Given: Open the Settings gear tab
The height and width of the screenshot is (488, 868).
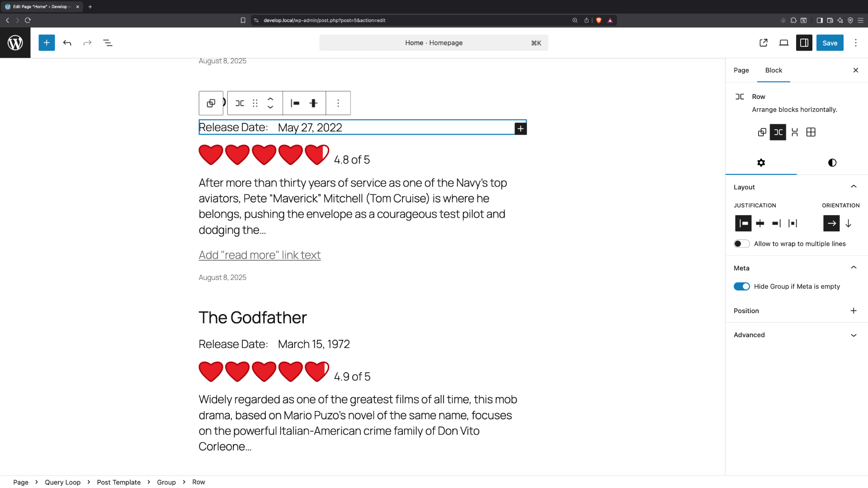Looking at the screenshot, I should (761, 163).
